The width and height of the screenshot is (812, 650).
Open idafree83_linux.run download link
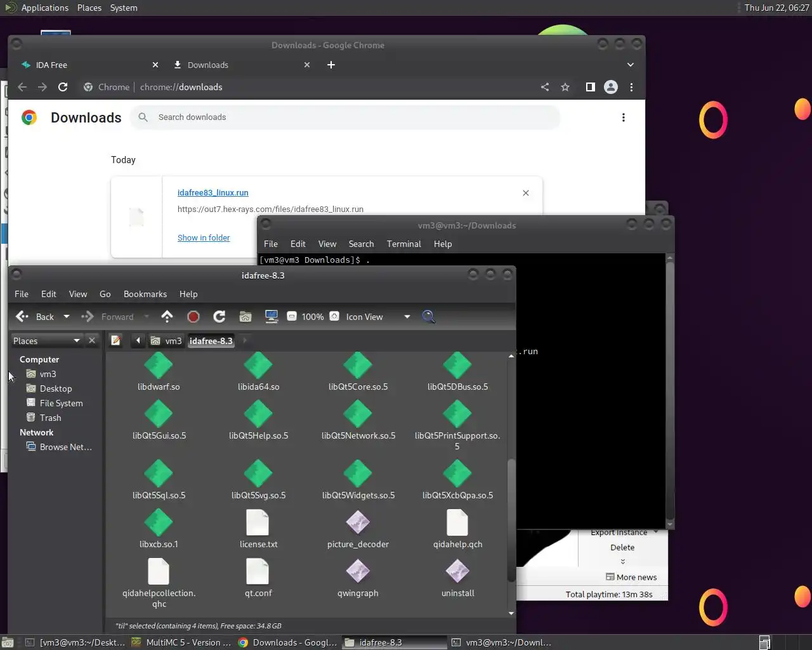(x=213, y=192)
